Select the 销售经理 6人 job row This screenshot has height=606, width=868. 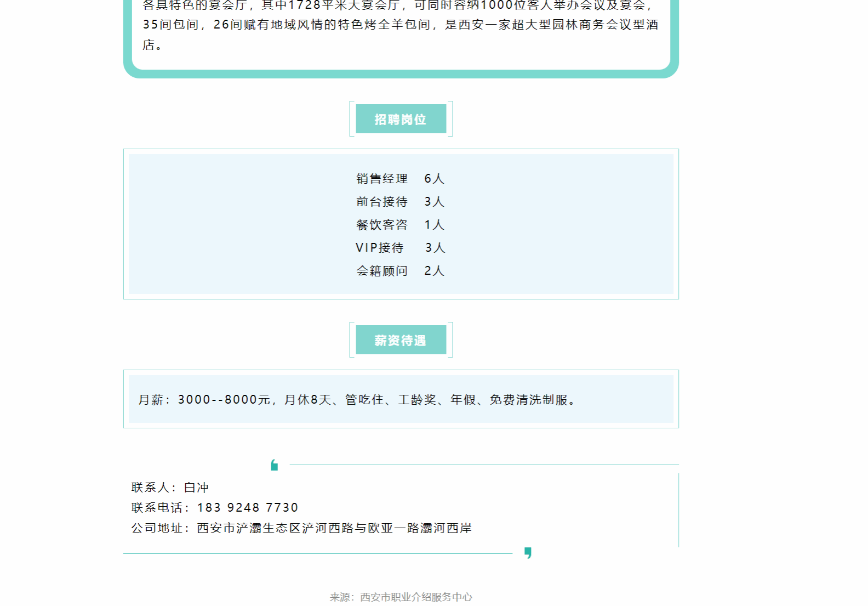tap(400, 179)
